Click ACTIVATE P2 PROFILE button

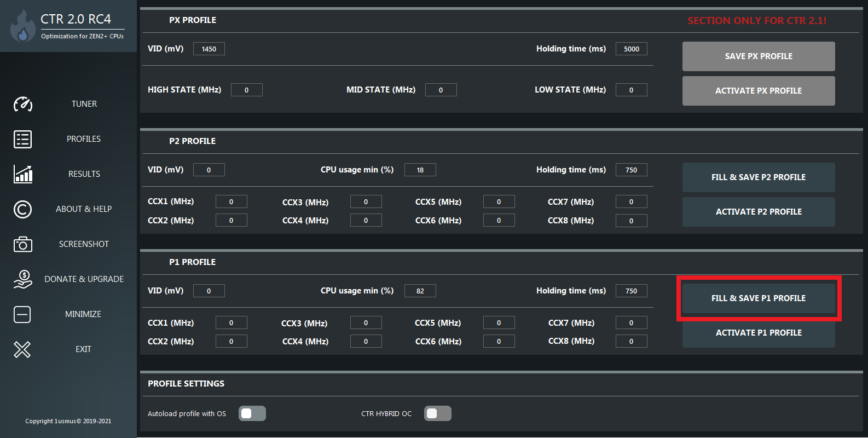coord(759,212)
